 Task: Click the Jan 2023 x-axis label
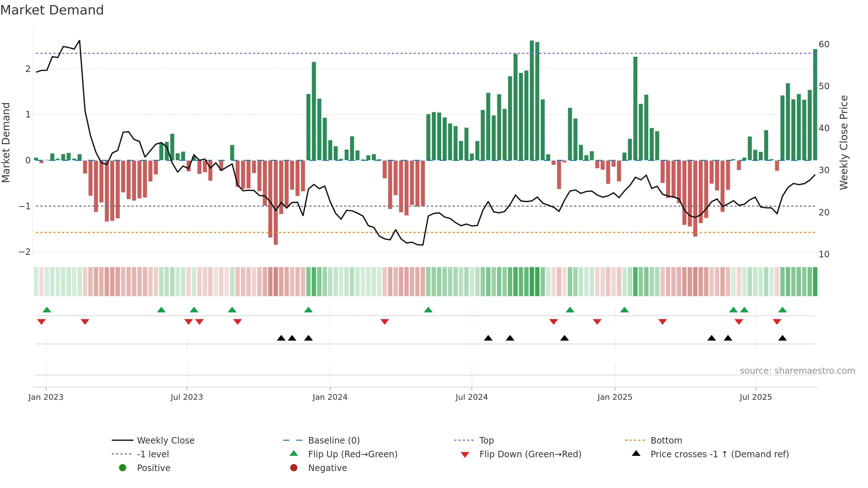click(x=46, y=397)
